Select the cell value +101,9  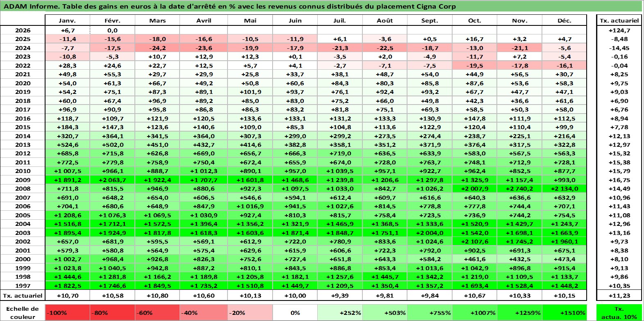click(x=250, y=92)
